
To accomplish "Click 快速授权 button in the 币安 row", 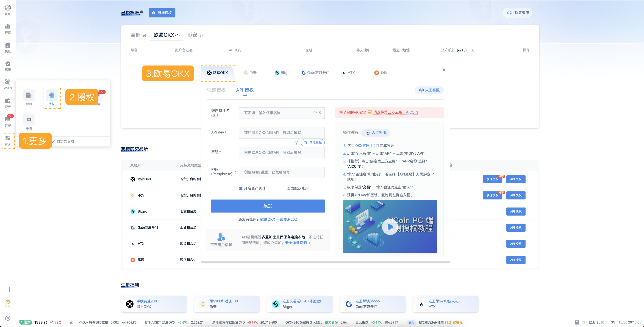I will click(492, 195).
